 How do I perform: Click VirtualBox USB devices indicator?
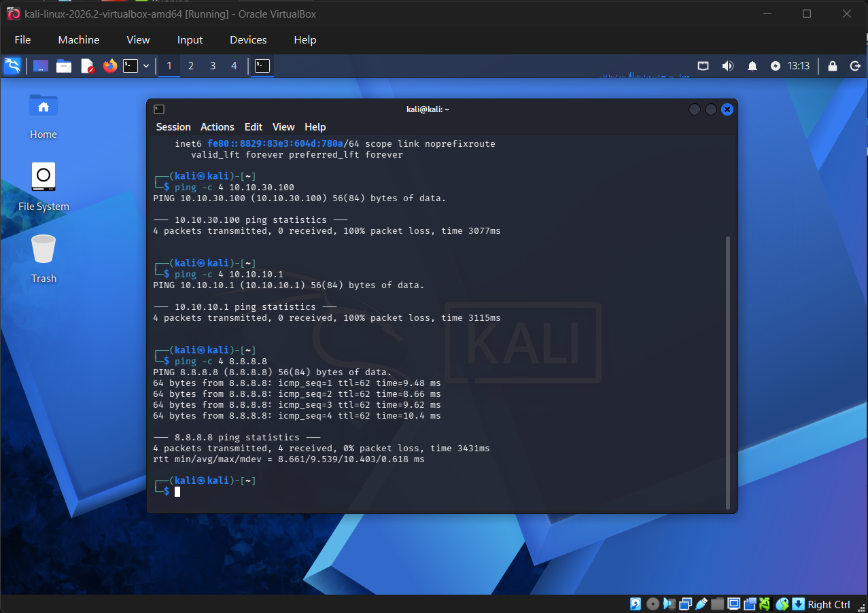(701, 604)
